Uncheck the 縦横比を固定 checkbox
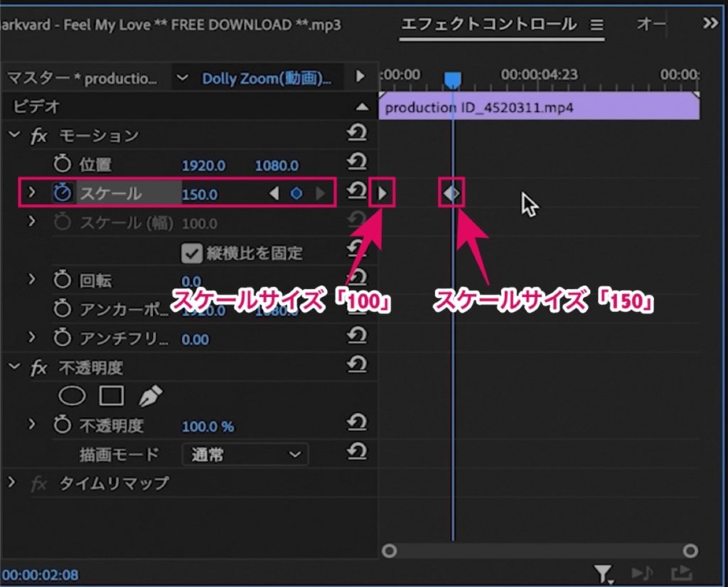Screen dimensions: 728x587 (x=191, y=254)
